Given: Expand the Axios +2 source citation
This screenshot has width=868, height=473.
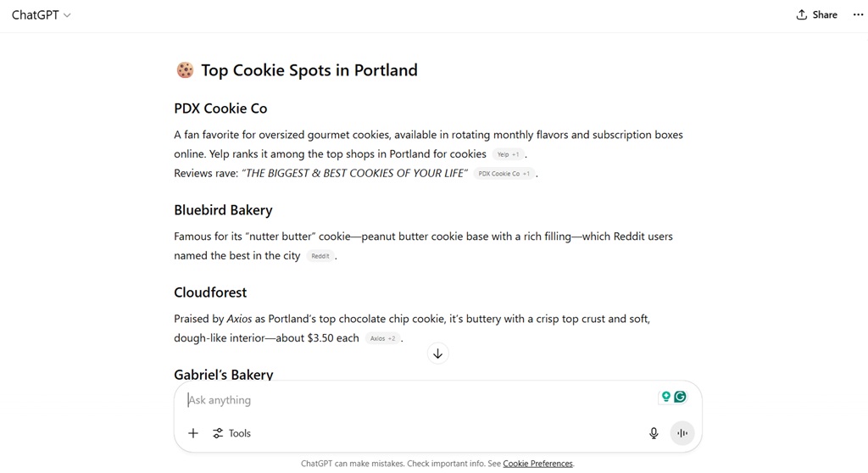Looking at the screenshot, I should tap(382, 338).
